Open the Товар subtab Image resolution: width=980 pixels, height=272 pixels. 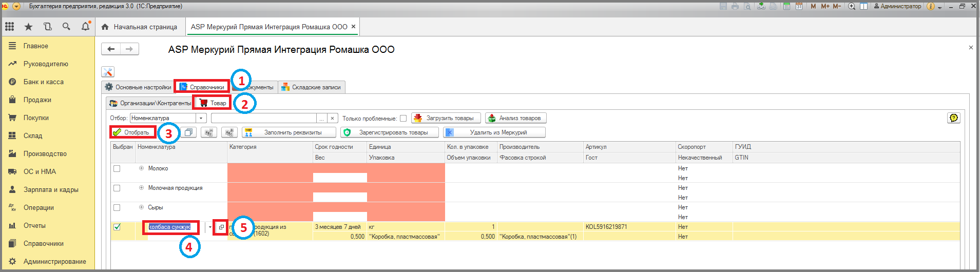tap(213, 103)
